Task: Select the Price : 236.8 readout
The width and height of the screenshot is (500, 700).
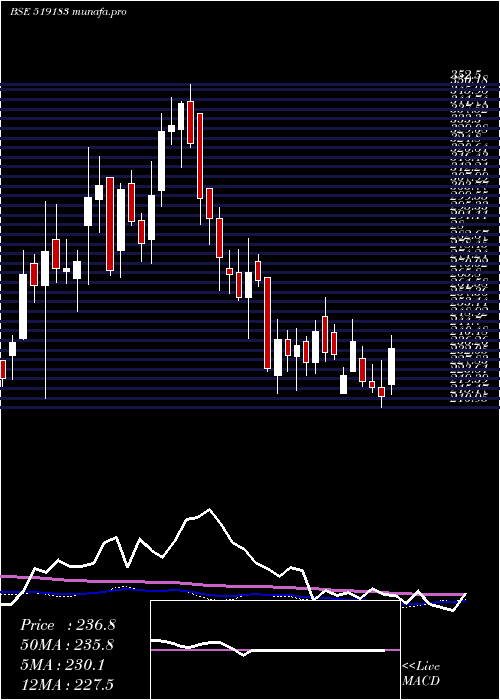Action: [x=68, y=625]
